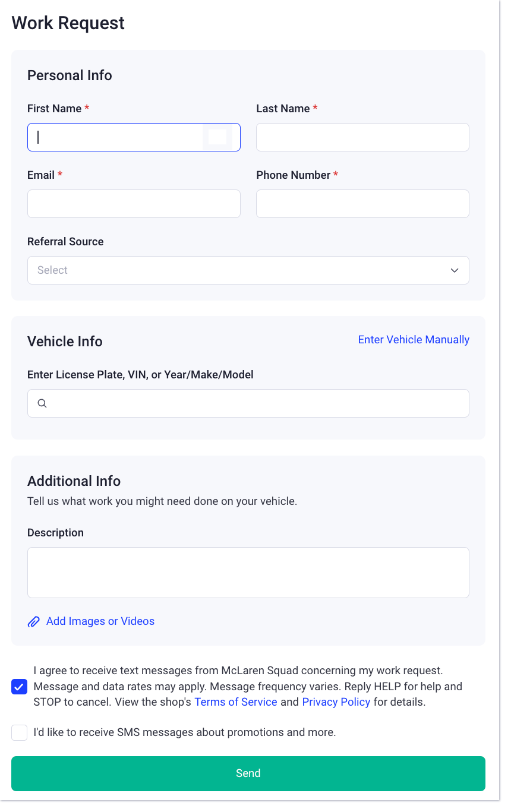511x812 pixels.
Task: Click the Phone Number input field
Action: (362, 204)
